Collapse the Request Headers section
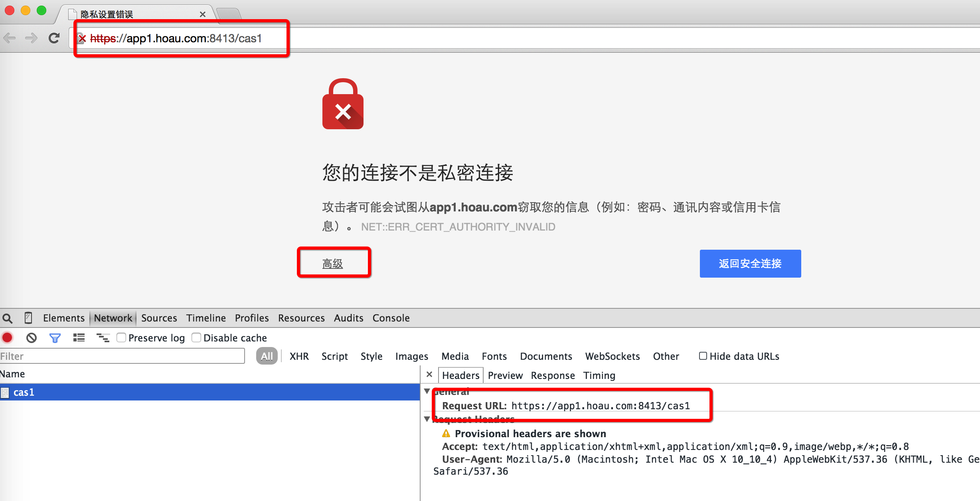 pos(427,419)
